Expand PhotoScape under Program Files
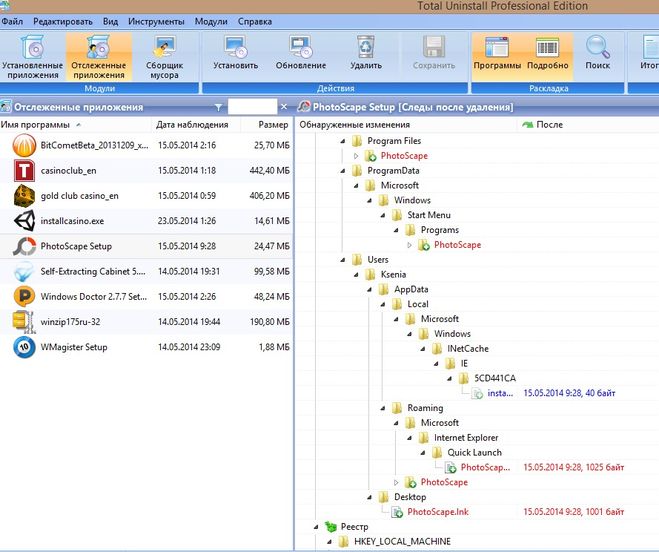This screenshot has height=552, width=659. 356,156
